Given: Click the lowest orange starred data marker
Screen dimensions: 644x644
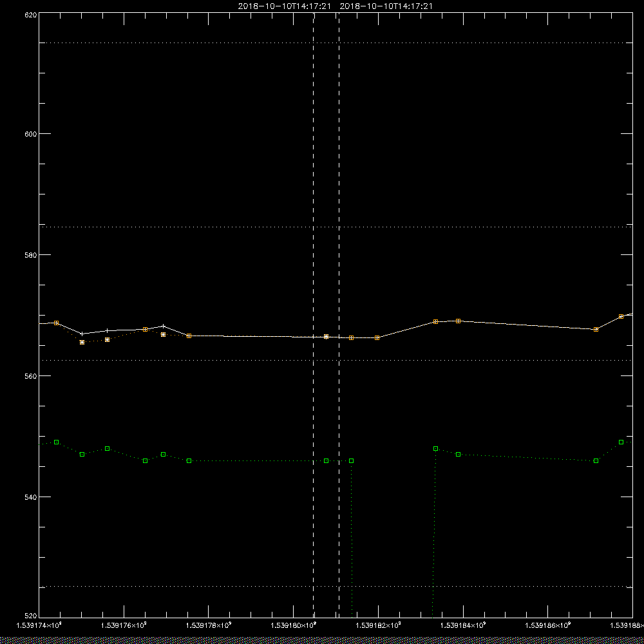Looking at the screenshot, I should click(82, 342).
